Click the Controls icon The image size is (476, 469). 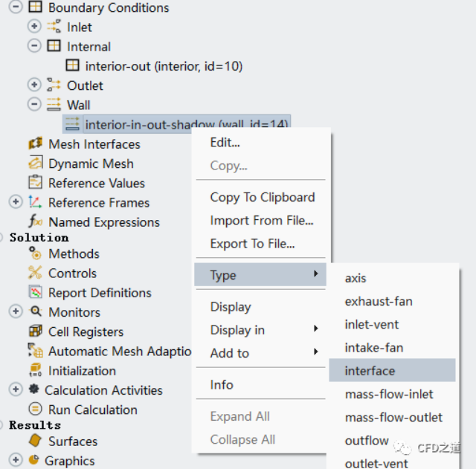[35, 274]
